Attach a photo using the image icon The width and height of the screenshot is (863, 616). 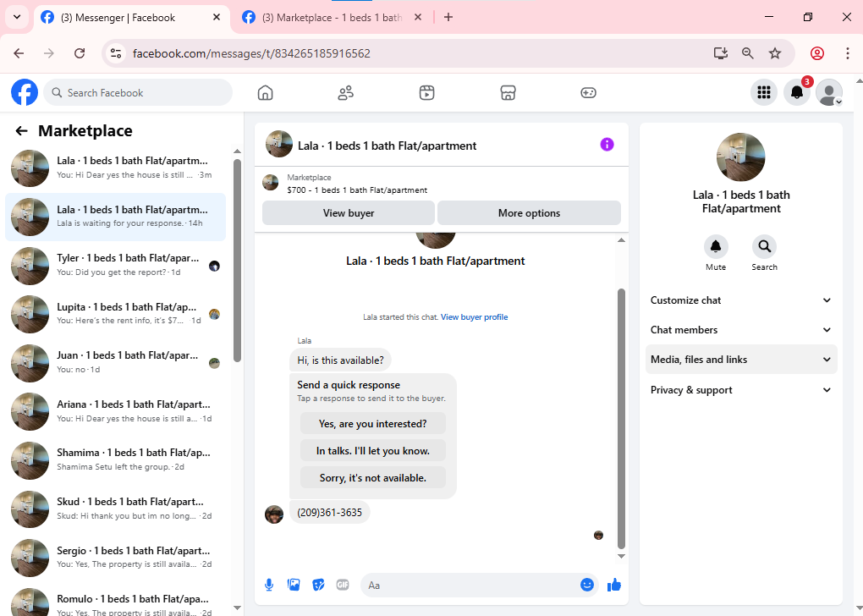(x=294, y=585)
